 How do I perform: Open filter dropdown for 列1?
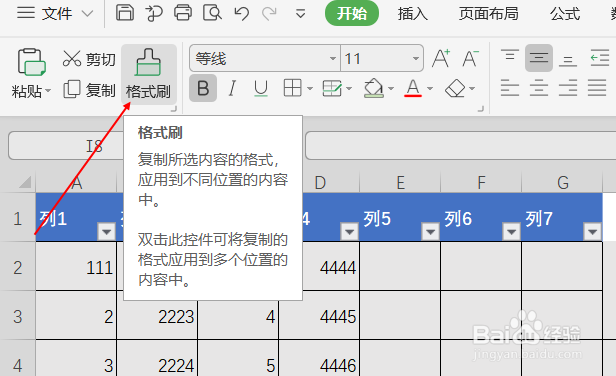click(x=106, y=231)
